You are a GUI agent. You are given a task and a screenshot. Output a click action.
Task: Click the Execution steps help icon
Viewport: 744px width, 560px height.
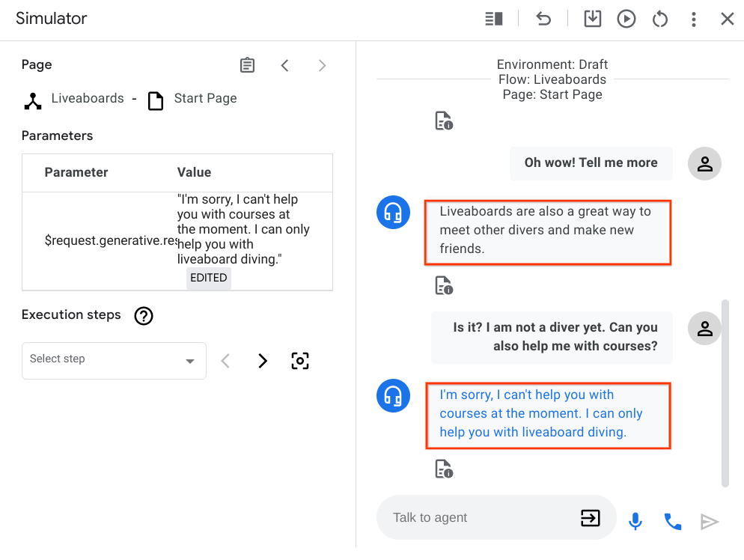[143, 316]
